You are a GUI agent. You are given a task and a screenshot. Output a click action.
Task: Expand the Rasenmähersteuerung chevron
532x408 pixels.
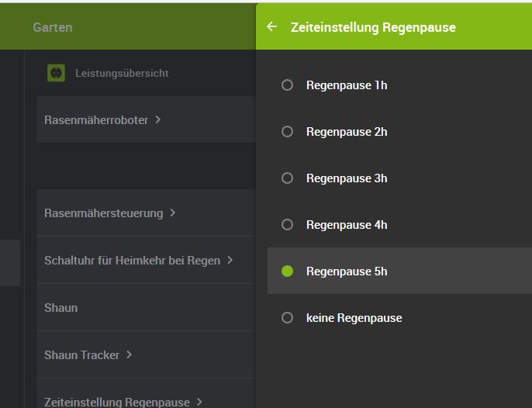point(173,213)
